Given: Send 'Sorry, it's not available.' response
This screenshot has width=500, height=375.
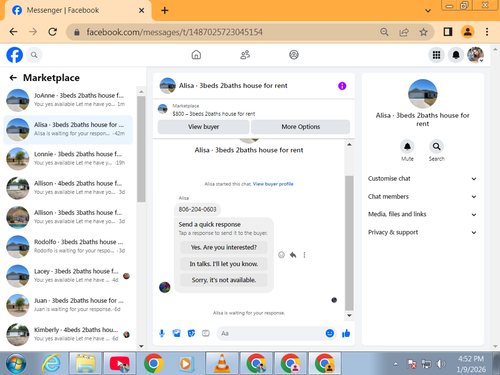Looking at the screenshot, I should pos(224,280).
